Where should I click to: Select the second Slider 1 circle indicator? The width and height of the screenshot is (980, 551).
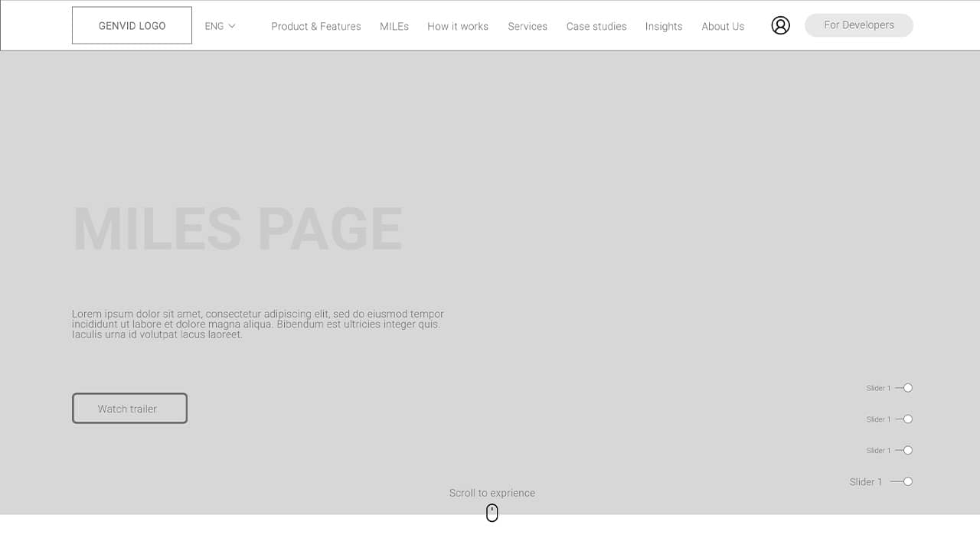(x=907, y=419)
